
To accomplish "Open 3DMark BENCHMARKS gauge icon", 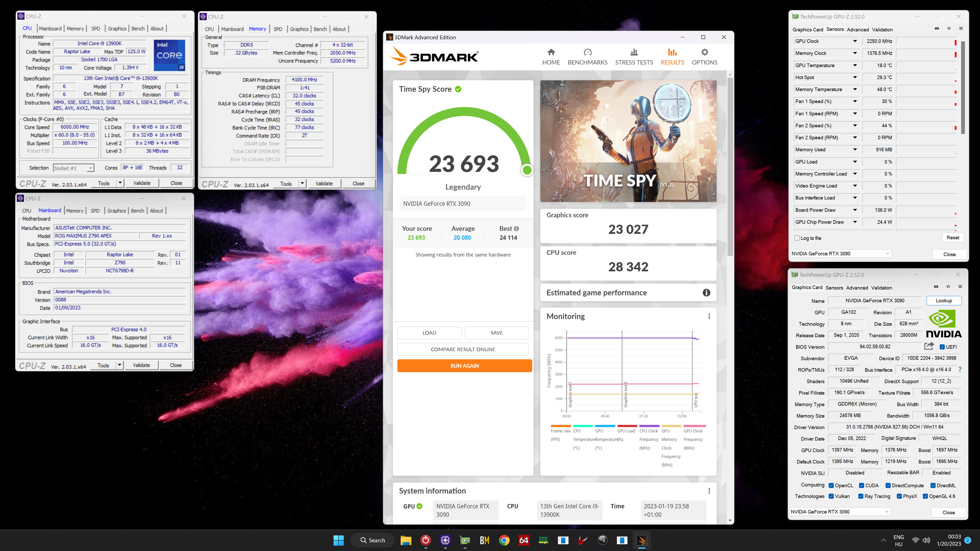I will (587, 52).
